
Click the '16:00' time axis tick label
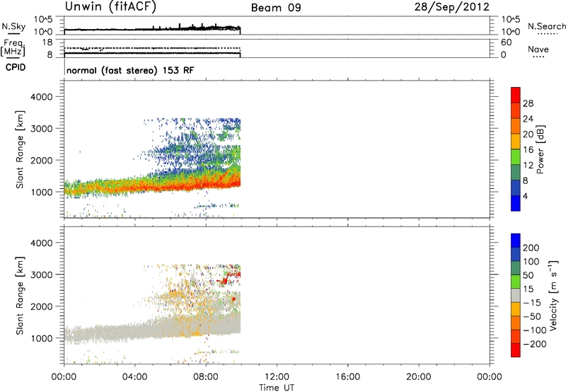(347, 377)
